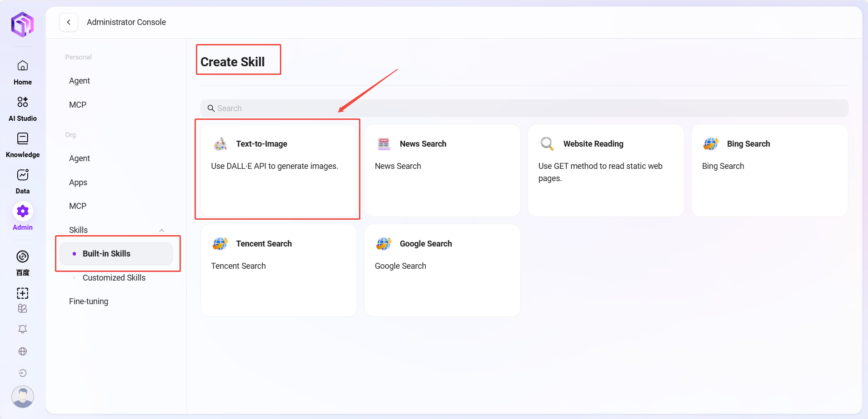
Task: Click the logout icon in sidebar
Action: pos(23,373)
